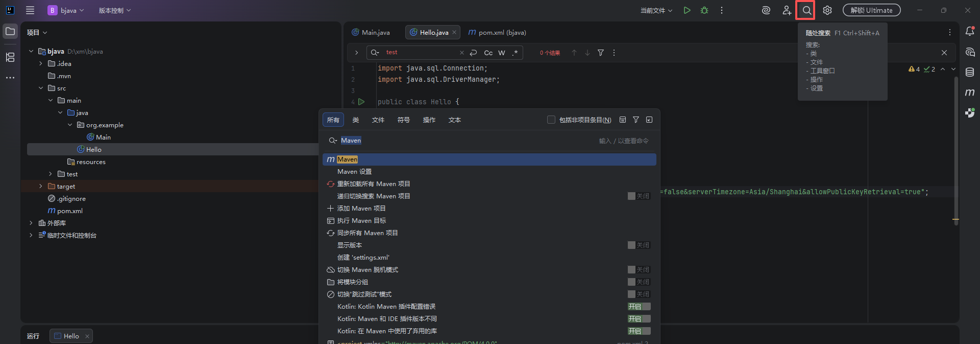Select reload all Maven projects action
Viewport: 980px width, 344px height.
(x=489, y=184)
